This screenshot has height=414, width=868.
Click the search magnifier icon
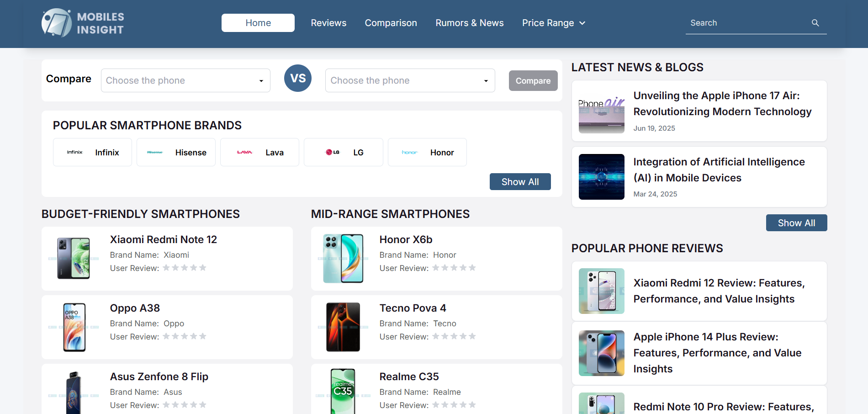pos(815,23)
